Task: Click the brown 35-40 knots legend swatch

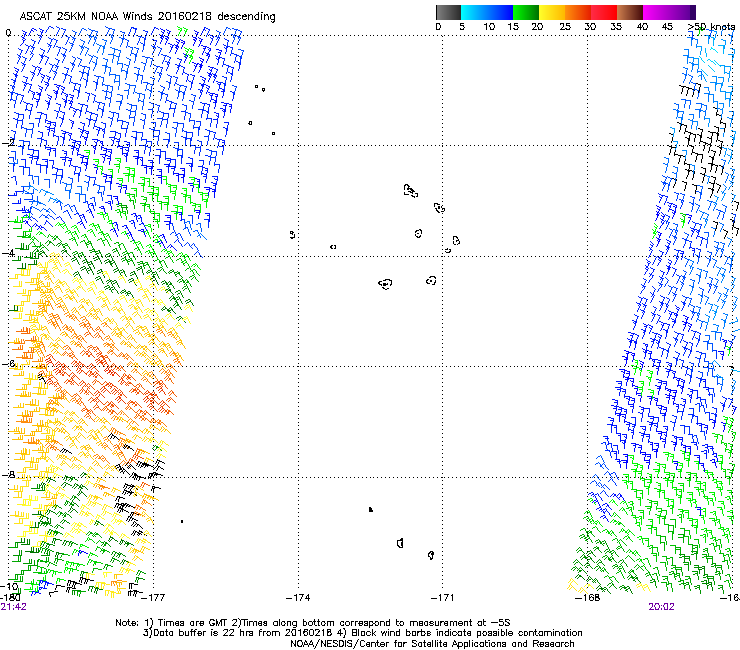Action: point(630,12)
